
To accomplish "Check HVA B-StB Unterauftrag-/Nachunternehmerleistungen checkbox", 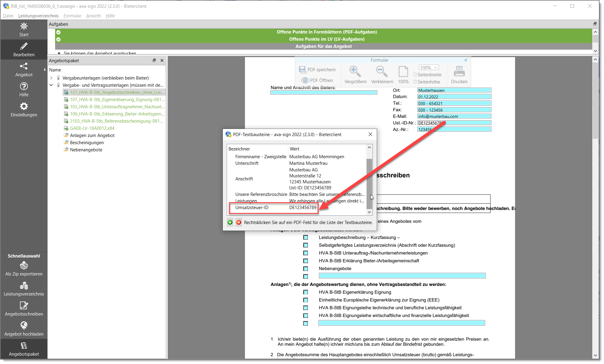I will coord(305,253).
